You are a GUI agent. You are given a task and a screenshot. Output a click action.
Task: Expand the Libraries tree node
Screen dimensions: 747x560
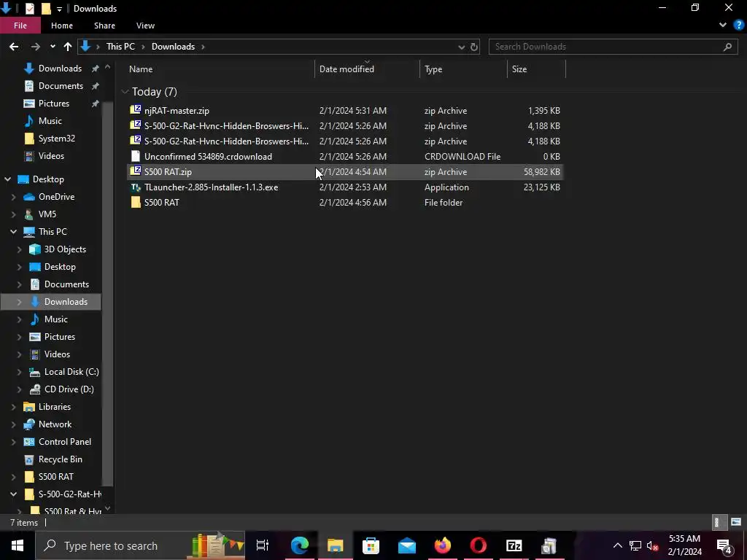pyautogui.click(x=13, y=407)
